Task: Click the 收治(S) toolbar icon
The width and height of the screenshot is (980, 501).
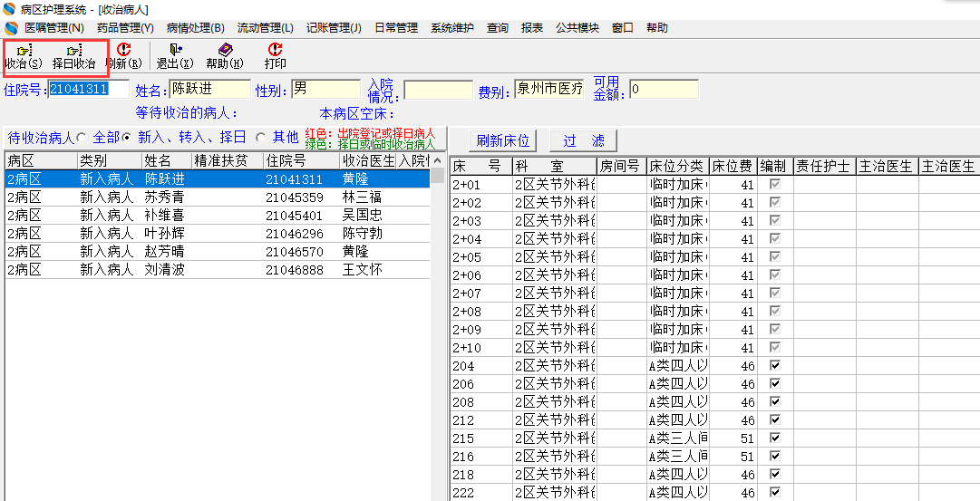Action: point(24,56)
